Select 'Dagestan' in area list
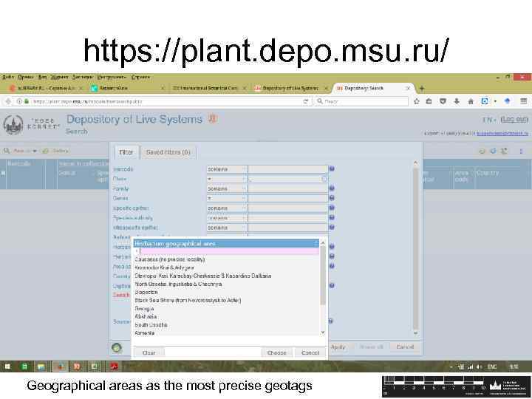 click(146, 292)
